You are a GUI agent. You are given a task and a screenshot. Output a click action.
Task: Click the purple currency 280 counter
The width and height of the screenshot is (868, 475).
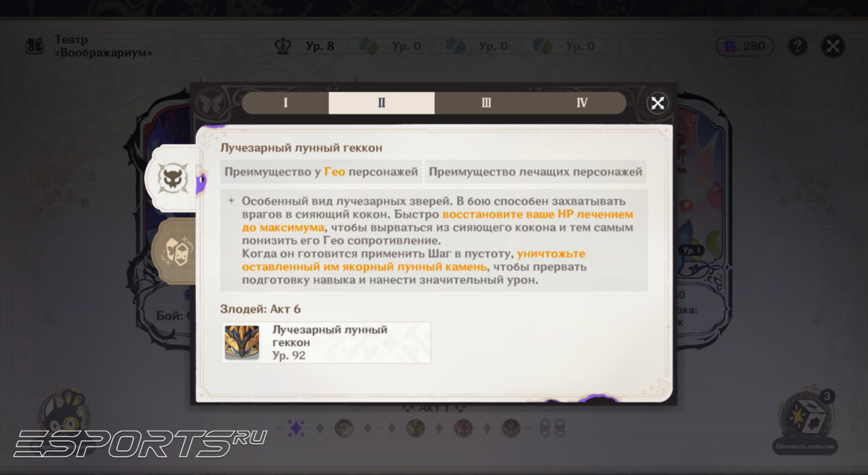(x=745, y=46)
